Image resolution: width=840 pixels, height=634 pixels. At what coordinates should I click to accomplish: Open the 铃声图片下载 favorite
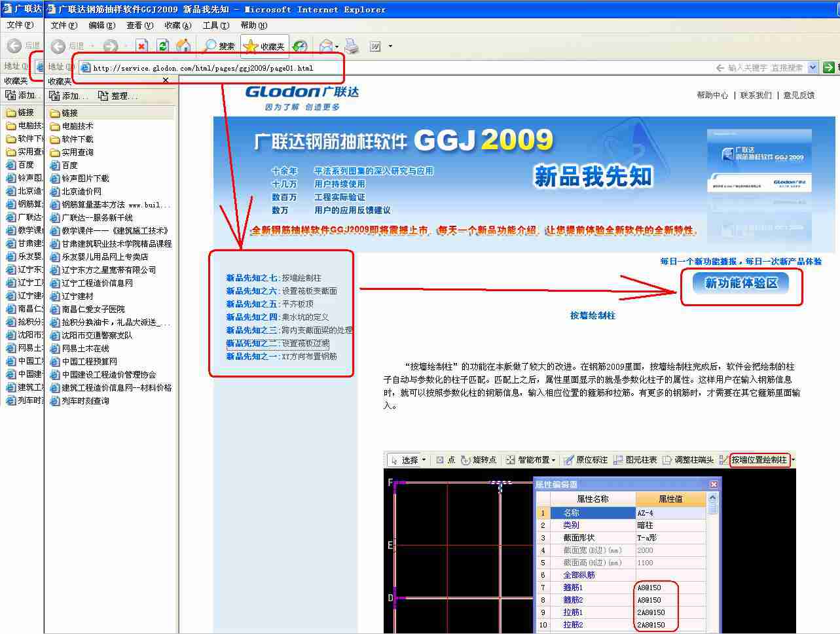79,178
